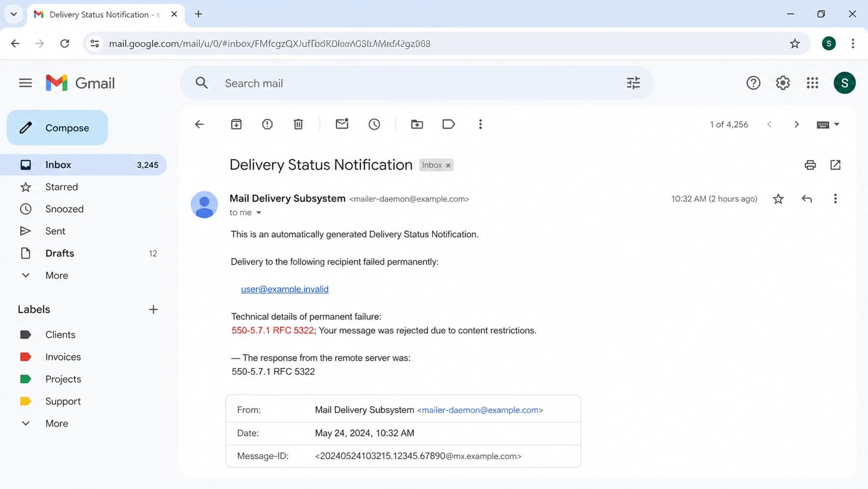The image size is (868, 489).
Task: Star this message
Action: click(x=778, y=199)
